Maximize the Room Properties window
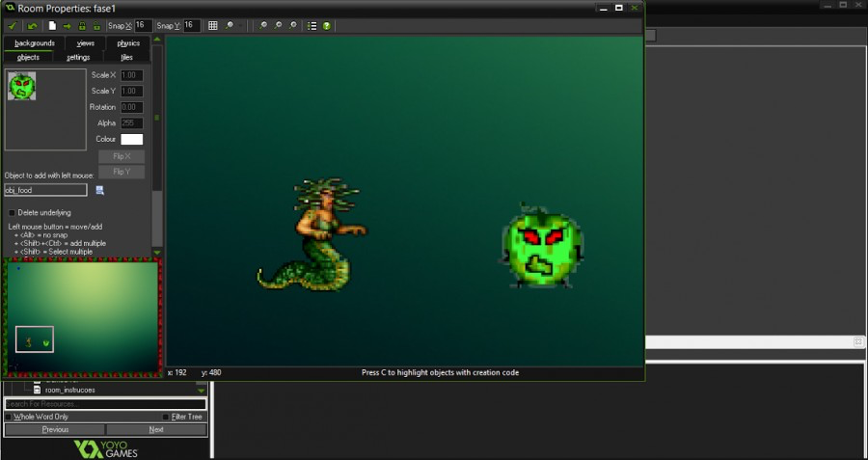This screenshot has height=460, width=868. point(619,8)
